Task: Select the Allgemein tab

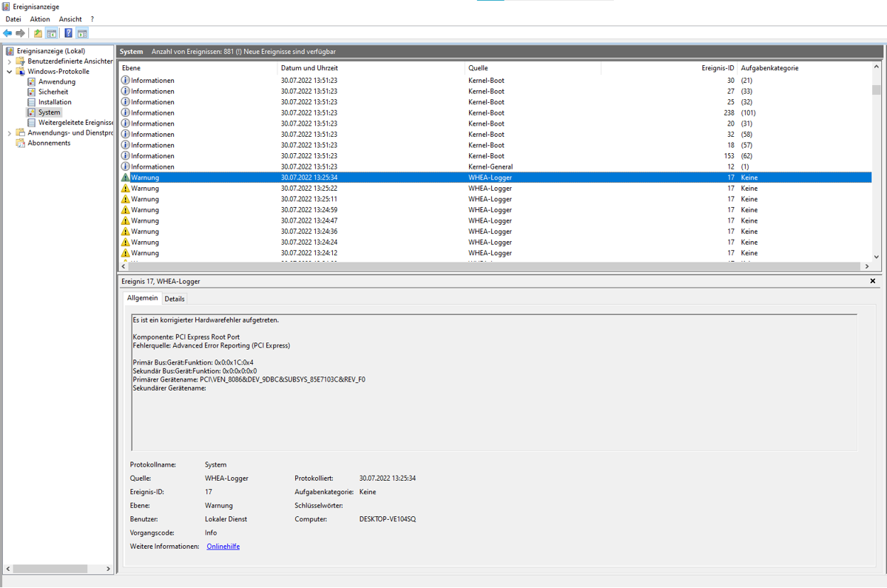Action: pos(143,298)
